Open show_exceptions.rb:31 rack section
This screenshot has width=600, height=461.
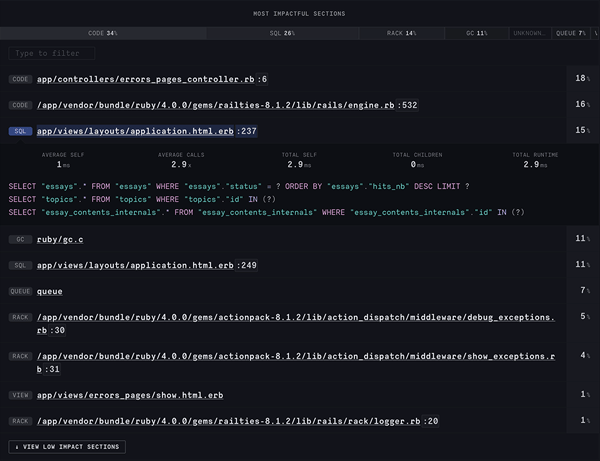coord(295,363)
